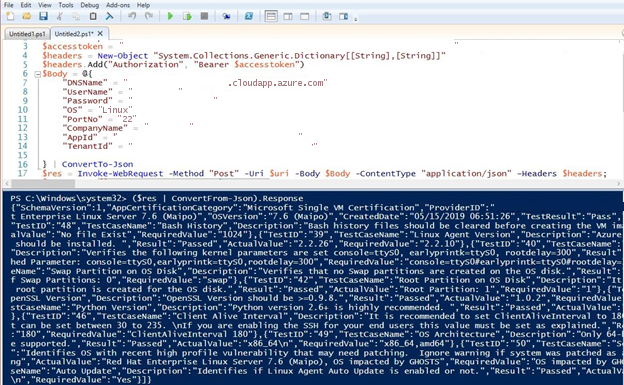Click "TenantId" key on line 14

(88, 146)
